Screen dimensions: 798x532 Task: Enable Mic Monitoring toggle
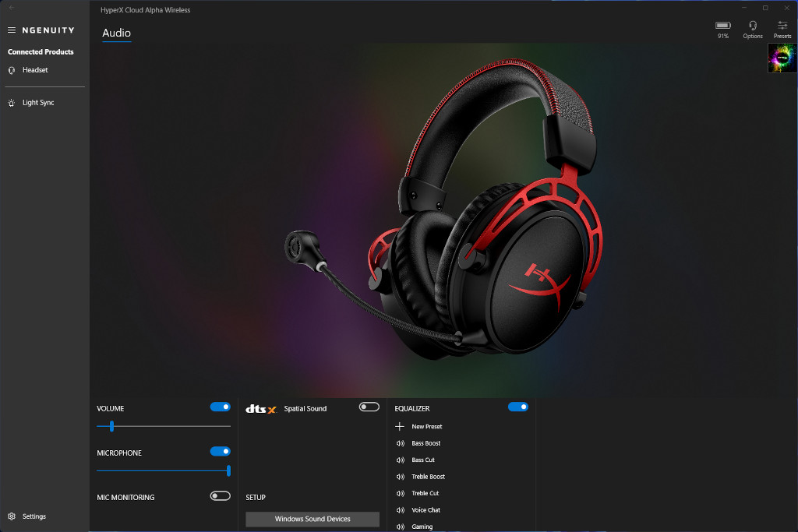(x=221, y=496)
